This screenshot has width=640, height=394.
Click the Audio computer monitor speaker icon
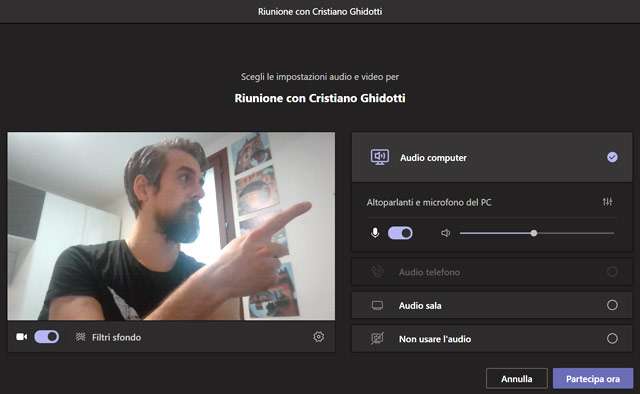tap(380, 157)
